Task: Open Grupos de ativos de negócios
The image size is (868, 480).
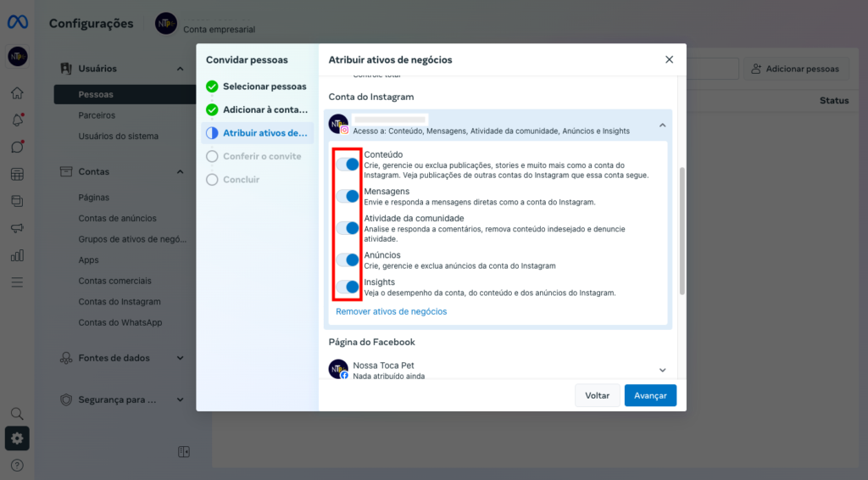Action: click(132, 239)
